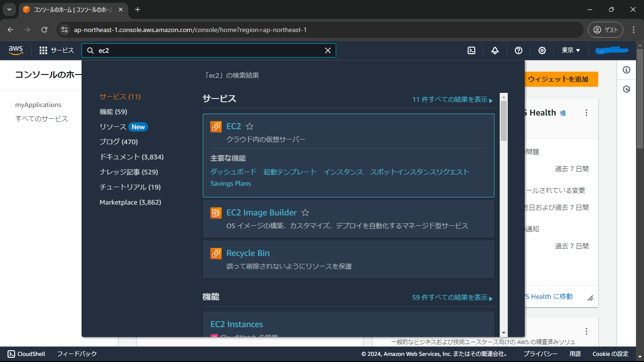644x362 pixels.
Task: Open the サービス grid menu
Action: (57, 50)
